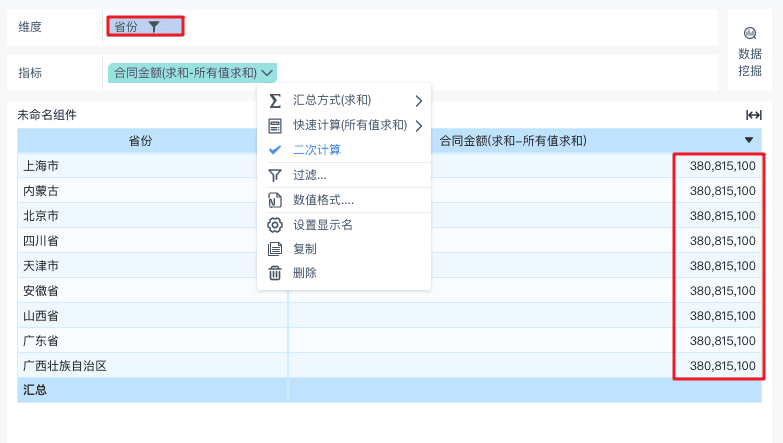This screenshot has height=443, width=783.
Task: Click the 快速计算 calculator icon
Action: pos(275,125)
